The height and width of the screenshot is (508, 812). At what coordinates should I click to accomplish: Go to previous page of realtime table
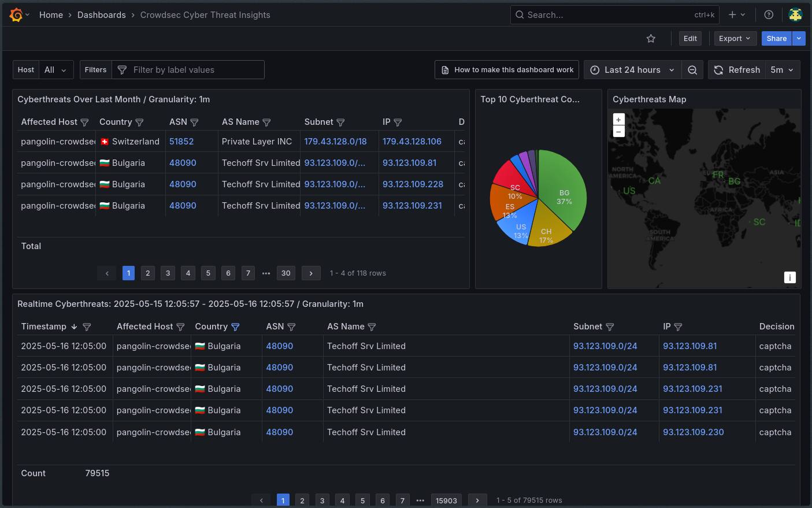(261, 500)
